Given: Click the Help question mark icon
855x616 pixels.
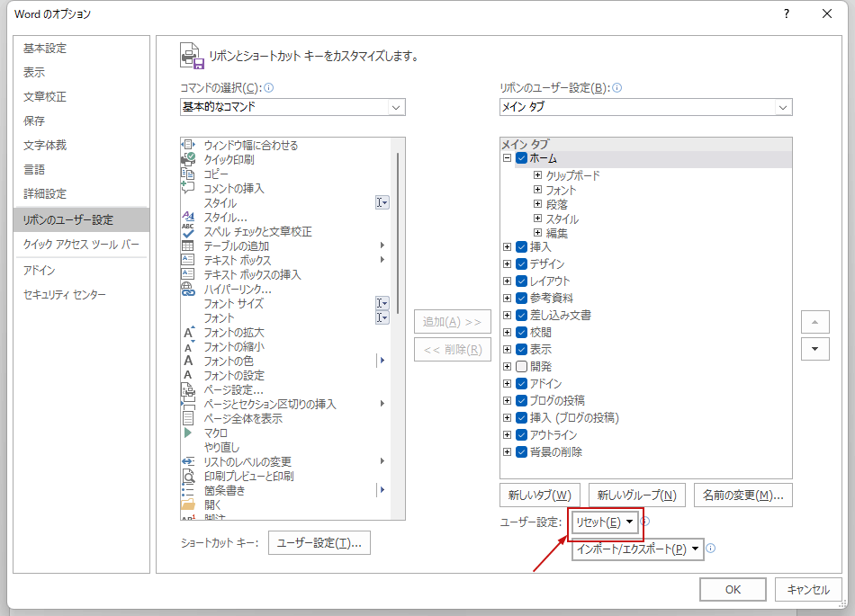Looking at the screenshot, I should 787,13.
